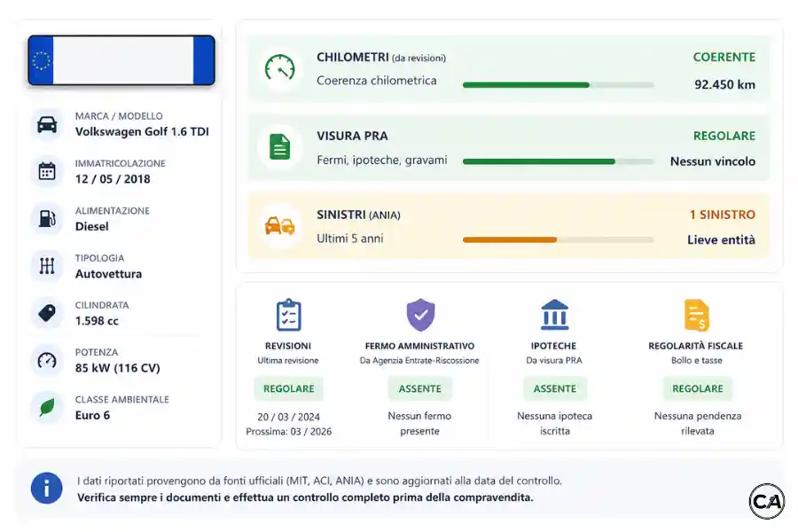798x532 pixels.
Task: Click the ASSENTE badge under Fermo Amministrativo
Action: click(x=420, y=388)
